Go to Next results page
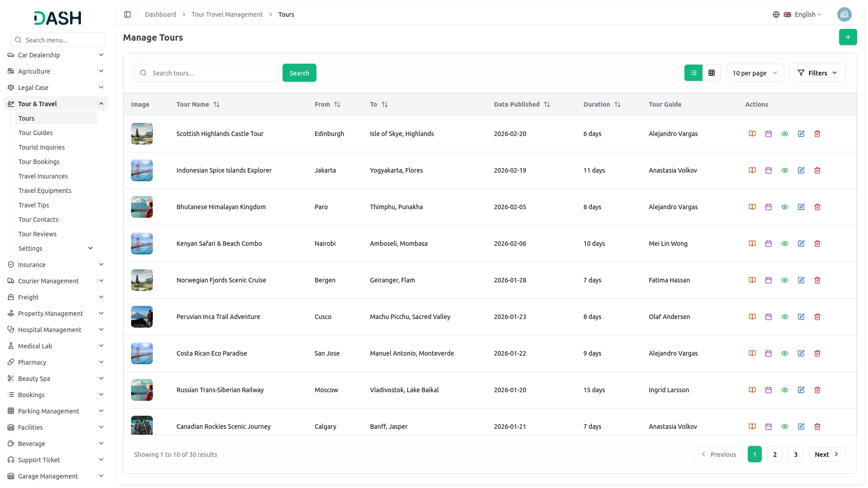 point(826,454)
